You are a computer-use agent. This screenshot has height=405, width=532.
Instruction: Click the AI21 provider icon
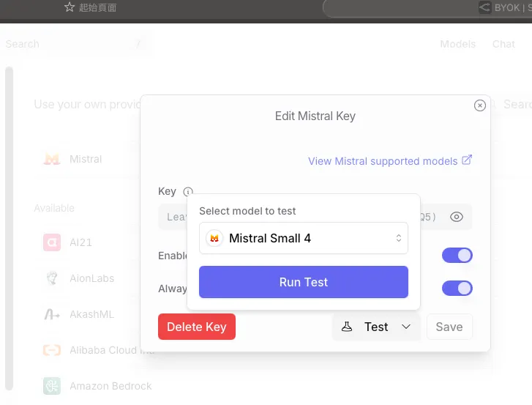click(51, 242)
